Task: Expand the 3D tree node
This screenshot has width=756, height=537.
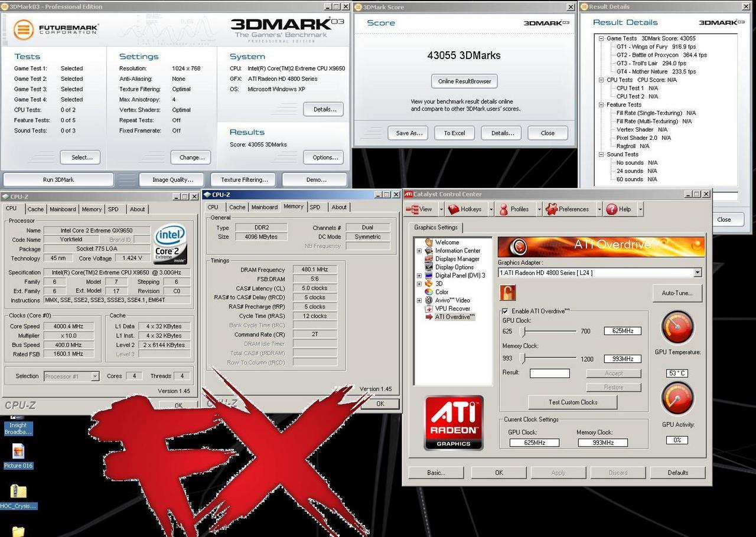Action: (419, 284)
